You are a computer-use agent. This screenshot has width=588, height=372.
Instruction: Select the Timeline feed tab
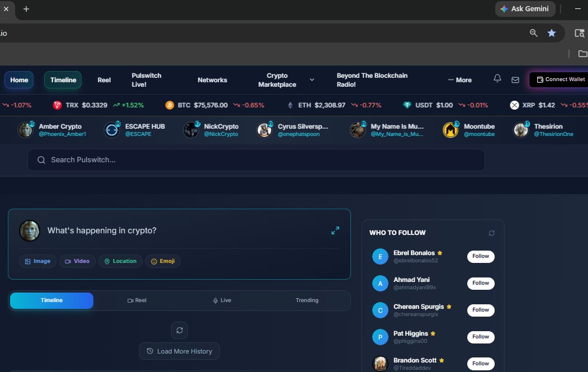[x=52, y=300]
